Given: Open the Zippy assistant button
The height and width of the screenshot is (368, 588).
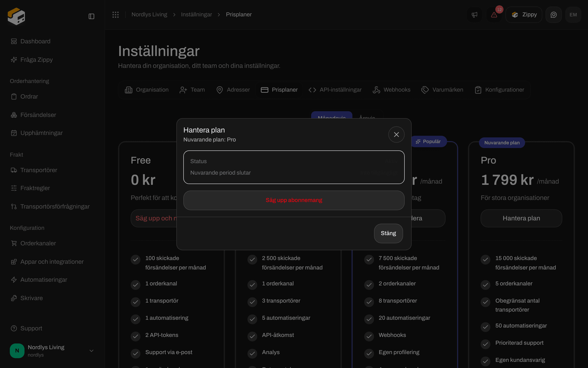Looking at the screenshot, I should (x=524, y=15).
